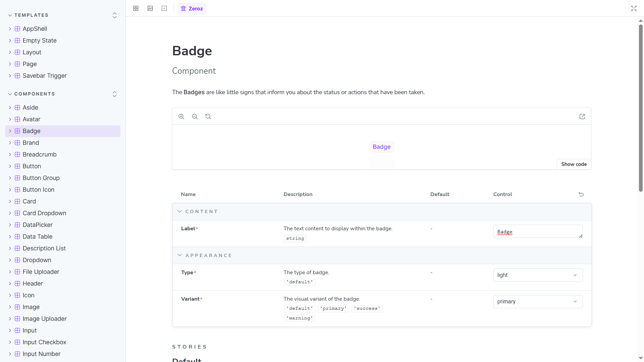Select the Badge component in sidebar

(63, 131)
